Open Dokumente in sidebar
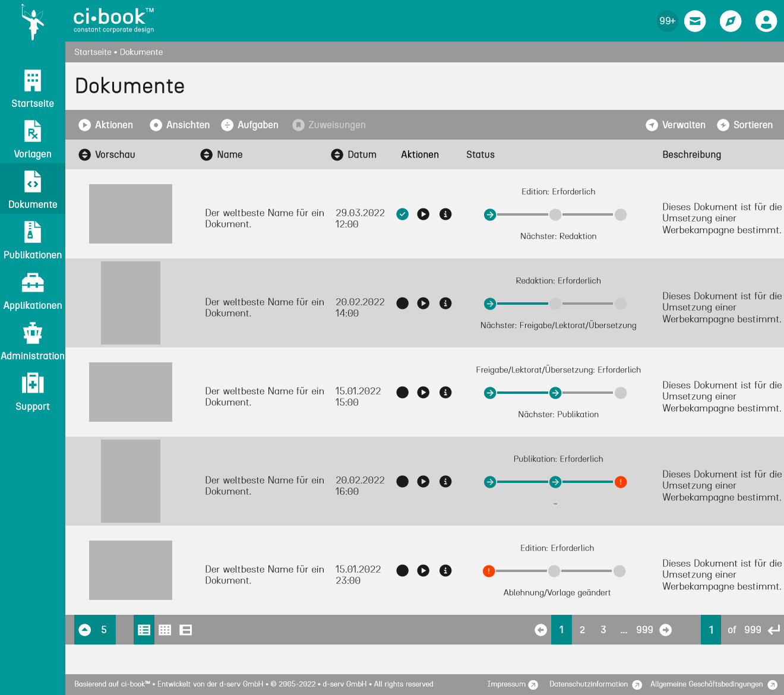The image size is (784, 695). [x=33, y=190]
